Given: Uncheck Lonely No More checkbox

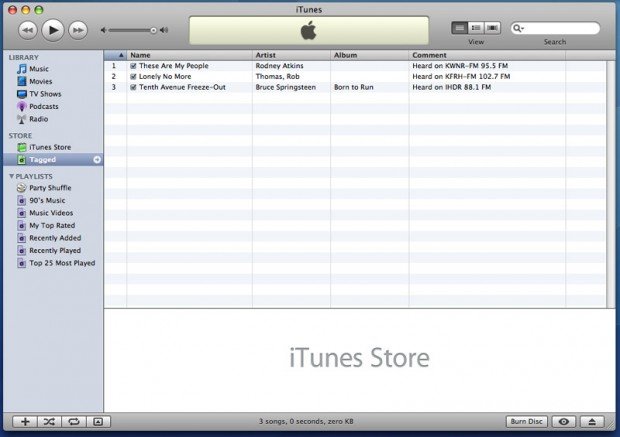Looking at the screenshot, I should coord(133,77).
